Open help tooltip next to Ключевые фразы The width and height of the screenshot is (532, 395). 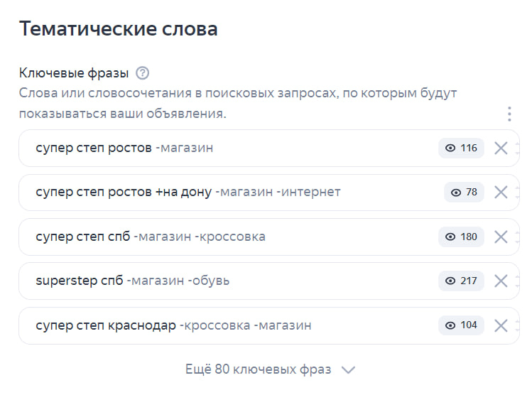pyautogui.click(x=143, y=73)
